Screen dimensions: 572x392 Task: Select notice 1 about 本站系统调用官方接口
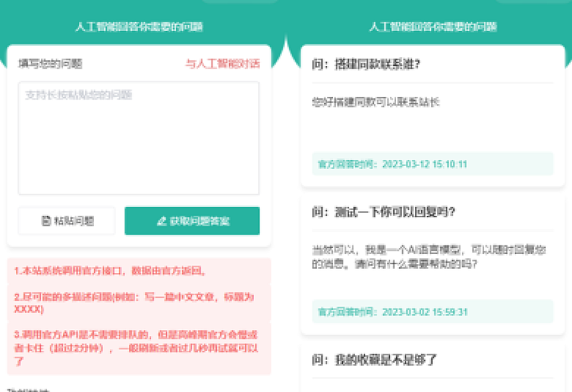(x=109, y=271)
